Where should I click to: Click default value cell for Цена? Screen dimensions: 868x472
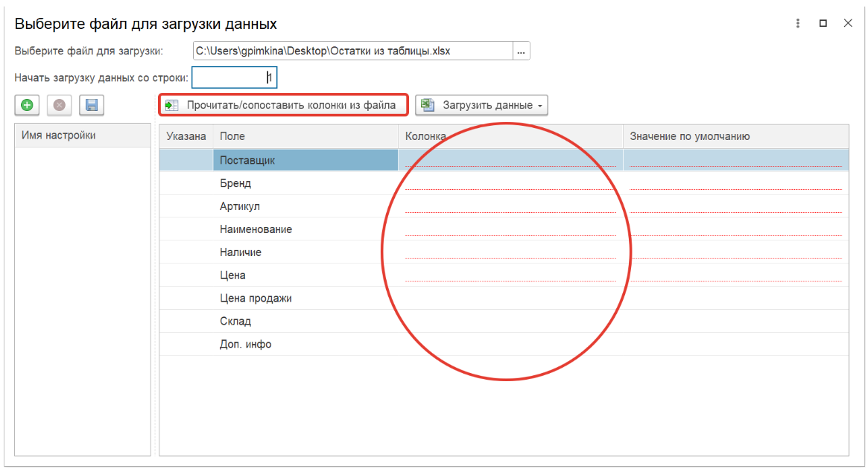tap(735, 275)
